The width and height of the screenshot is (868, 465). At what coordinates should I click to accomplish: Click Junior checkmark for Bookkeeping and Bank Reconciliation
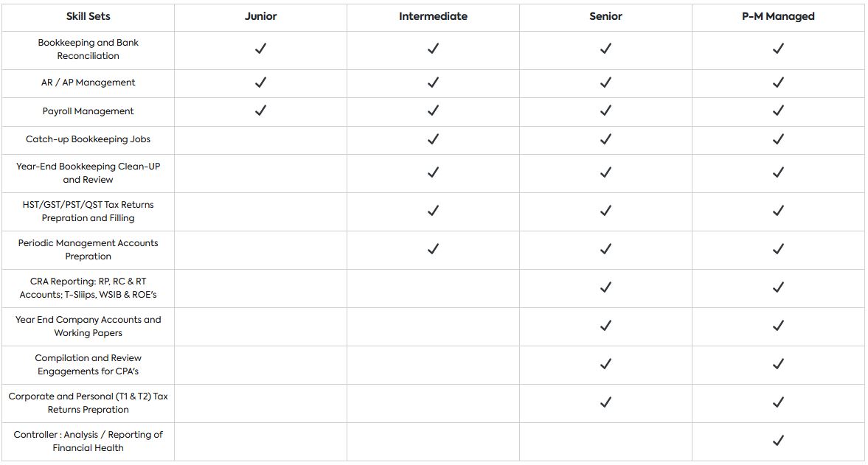(260, 49)
